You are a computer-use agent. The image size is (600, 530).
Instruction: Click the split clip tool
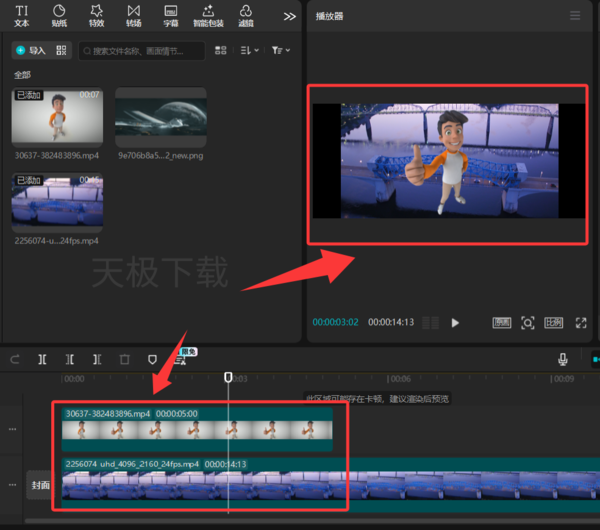42,359
